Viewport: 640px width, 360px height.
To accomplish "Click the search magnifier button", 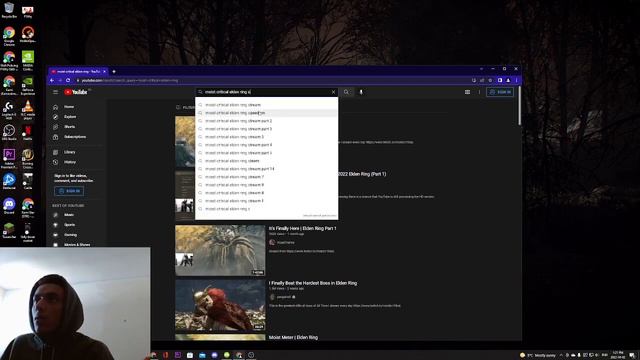I will tap(346, 92).
